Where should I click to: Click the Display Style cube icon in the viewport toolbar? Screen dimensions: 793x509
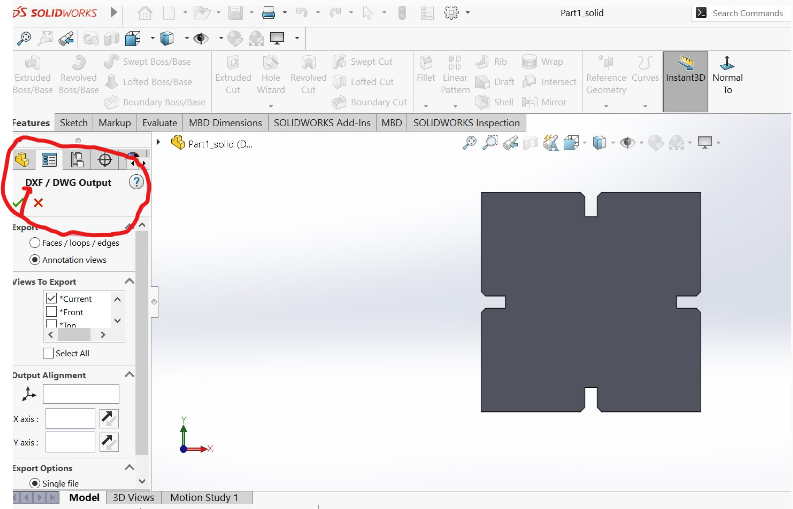(x=599, y=143)
